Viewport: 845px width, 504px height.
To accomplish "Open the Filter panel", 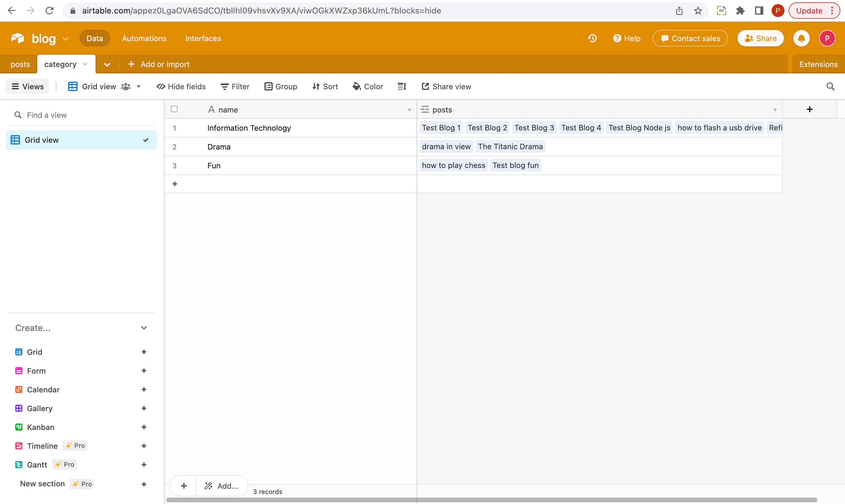I will (x=235, y=87).
